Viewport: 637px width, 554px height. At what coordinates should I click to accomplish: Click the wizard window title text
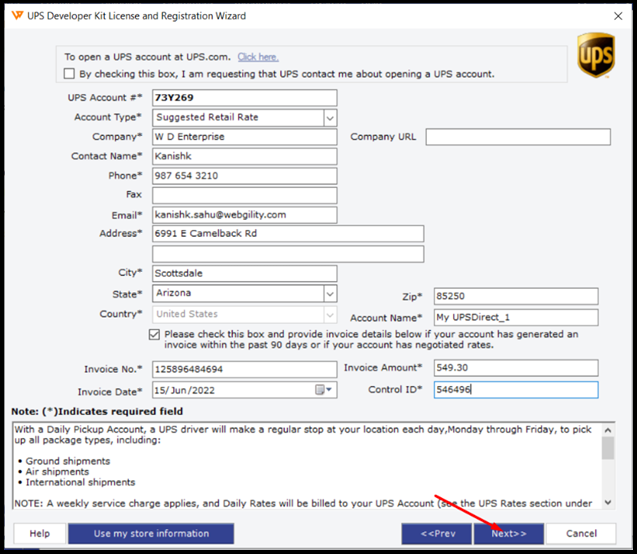[136, 16]
